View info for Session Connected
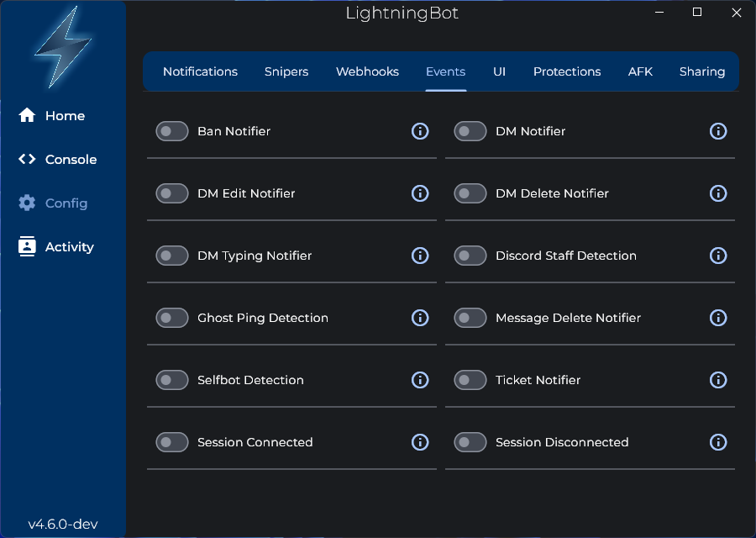 tap(420, 442)
